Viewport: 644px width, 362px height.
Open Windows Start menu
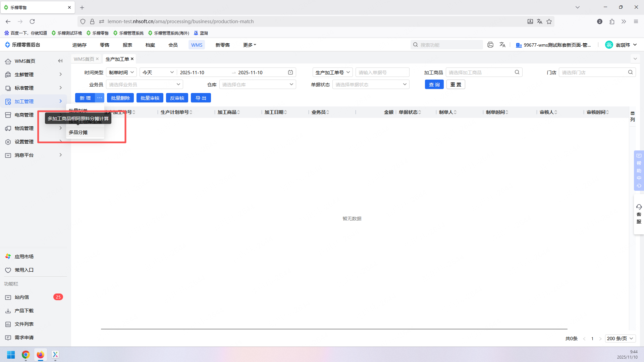point(11,355)
